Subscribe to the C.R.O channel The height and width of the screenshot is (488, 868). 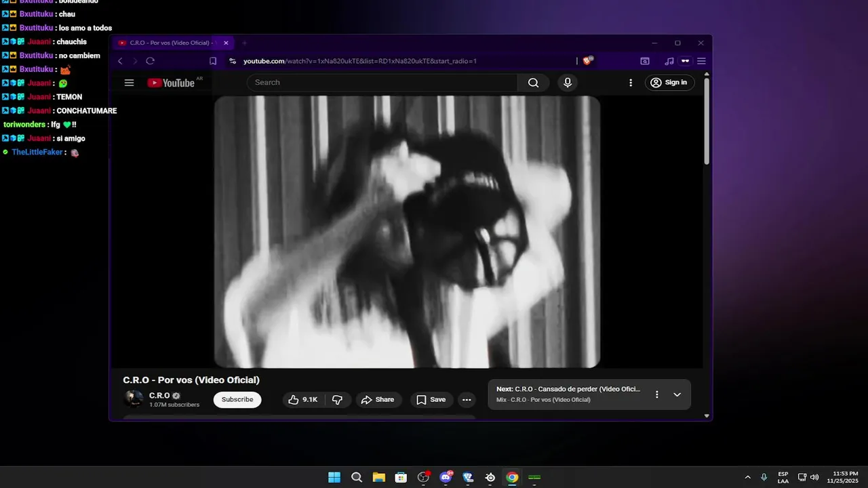point(237,400)
